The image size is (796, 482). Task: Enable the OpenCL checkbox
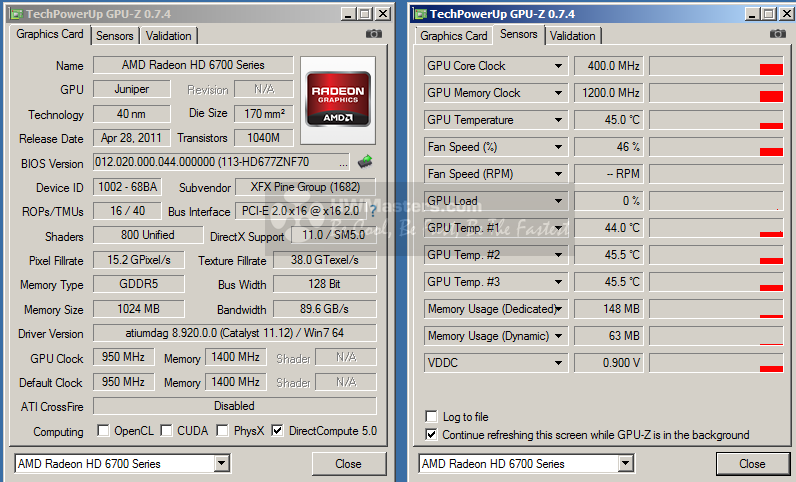coord(103,431)
